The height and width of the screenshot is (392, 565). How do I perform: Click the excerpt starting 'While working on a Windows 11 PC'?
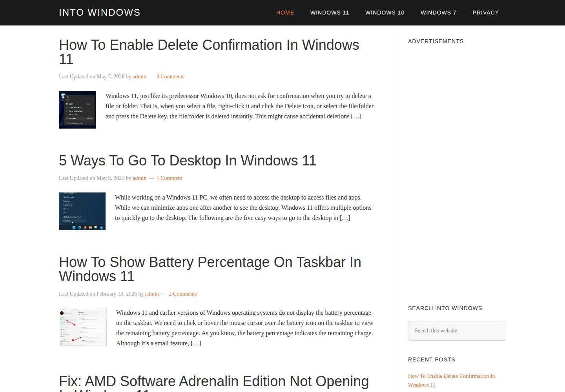click(x=243, y=207)
